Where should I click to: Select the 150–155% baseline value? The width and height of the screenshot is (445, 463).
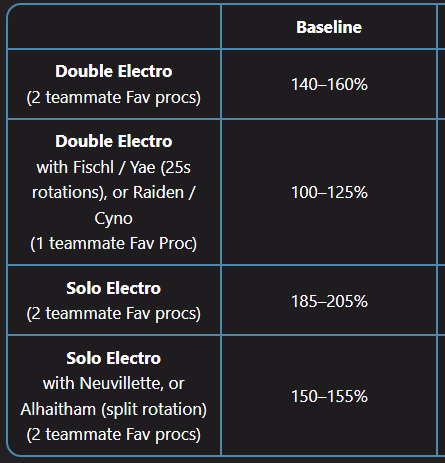[x=329, y=396]
